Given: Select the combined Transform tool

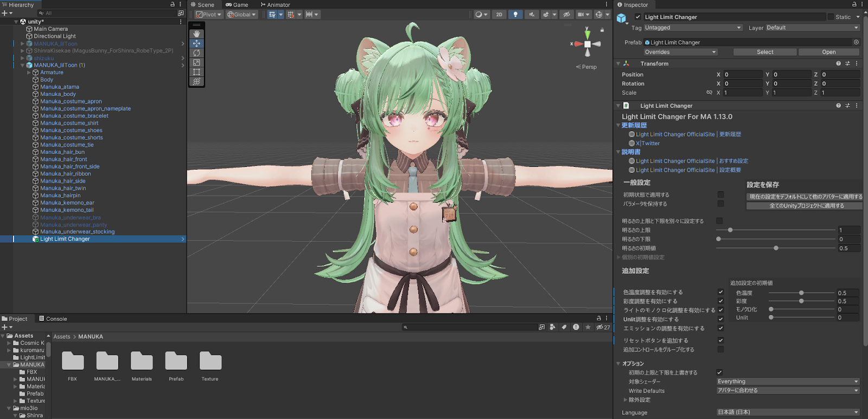Looking at the screenshot, I should pos(196,81).
